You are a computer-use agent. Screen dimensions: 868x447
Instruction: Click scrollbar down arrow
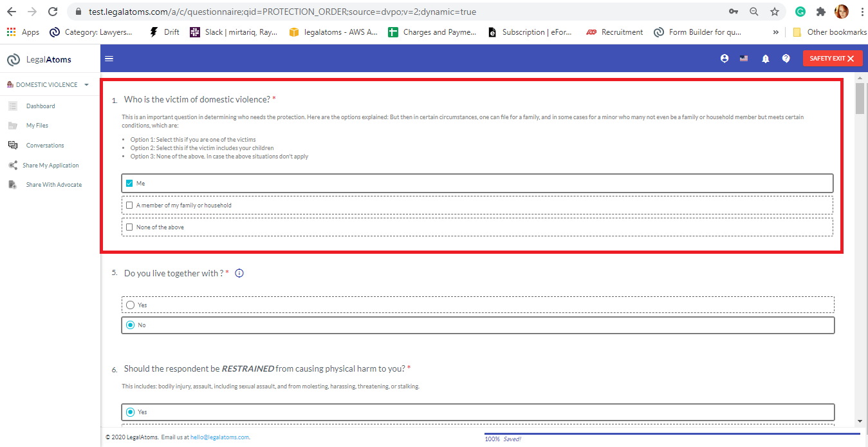coord(860,421)
